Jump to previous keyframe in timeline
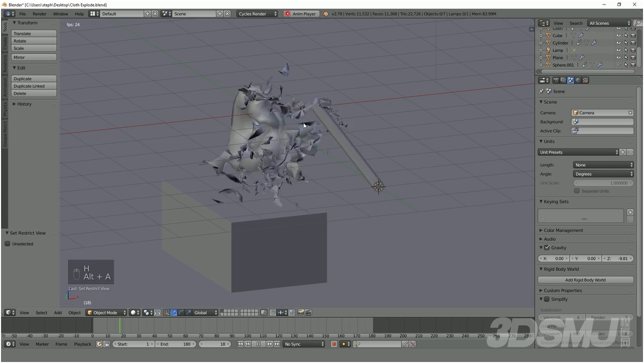This screenshot has height=363, width=644. (x=248, y=344)
